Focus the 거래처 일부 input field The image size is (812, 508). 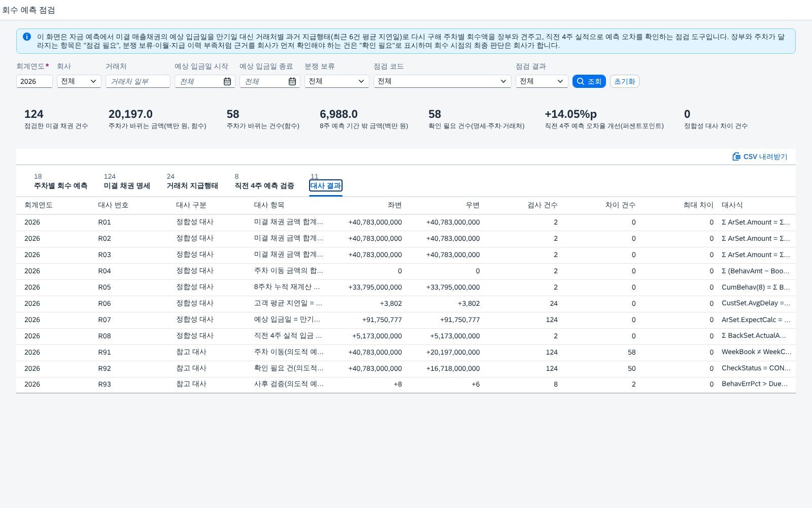point(138,81)
